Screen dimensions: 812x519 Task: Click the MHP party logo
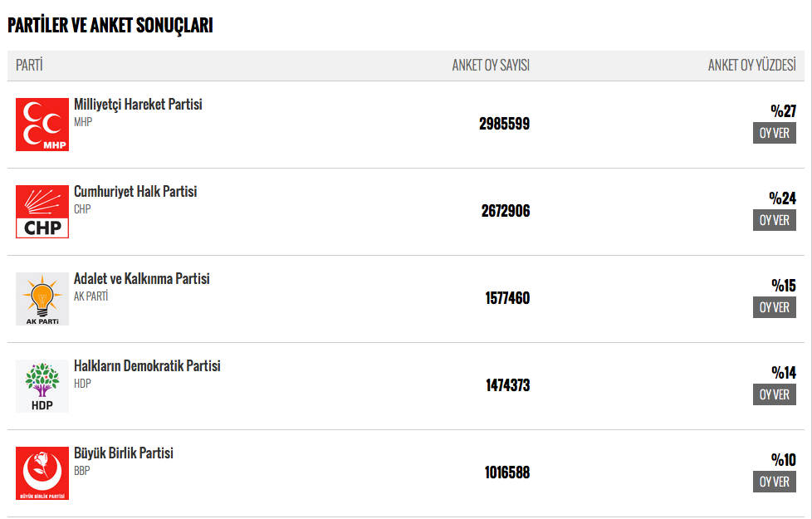point(42,125)
